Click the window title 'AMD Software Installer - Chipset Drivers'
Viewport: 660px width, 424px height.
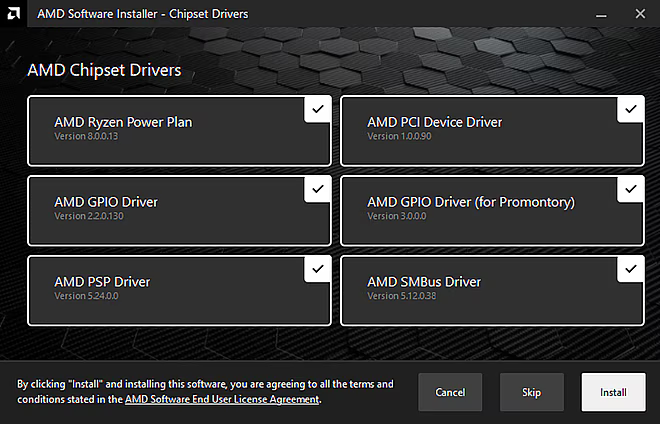(143, 14)
